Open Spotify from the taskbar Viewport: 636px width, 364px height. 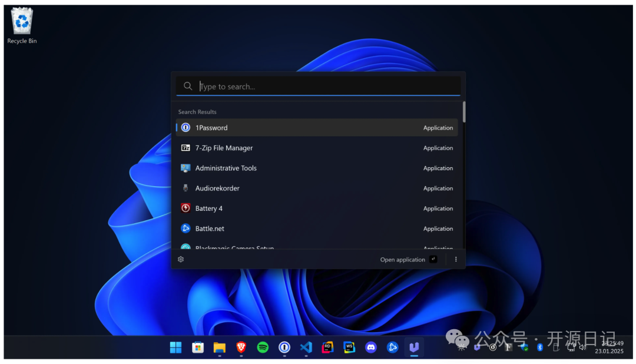[x=263, y=348]
